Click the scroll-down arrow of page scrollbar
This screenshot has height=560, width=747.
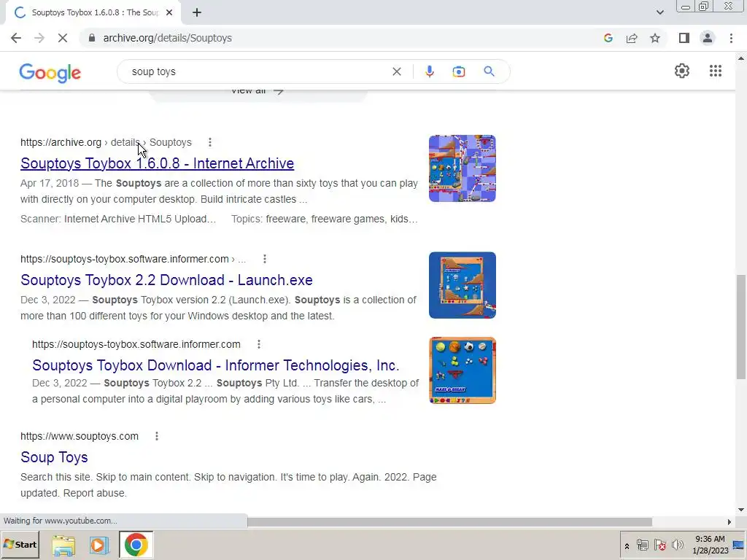click(x=741, y=510)
